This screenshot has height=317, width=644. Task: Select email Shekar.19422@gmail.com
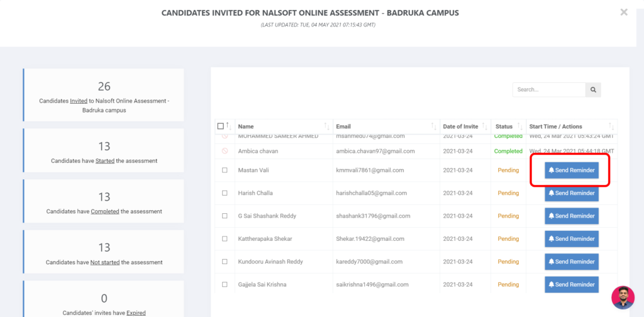click(x=370, y=238)
